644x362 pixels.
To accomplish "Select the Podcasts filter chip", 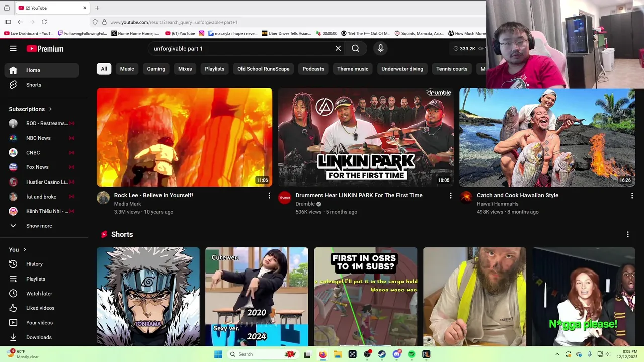I will [313, 69].
